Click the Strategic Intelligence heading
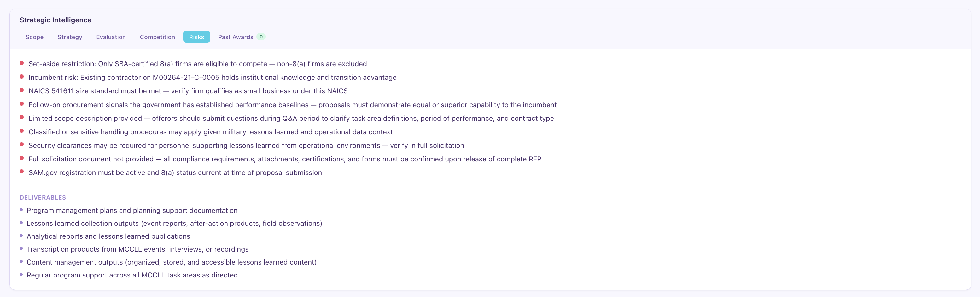Viewport: 980px width, 297px height. tap(55, 20)
